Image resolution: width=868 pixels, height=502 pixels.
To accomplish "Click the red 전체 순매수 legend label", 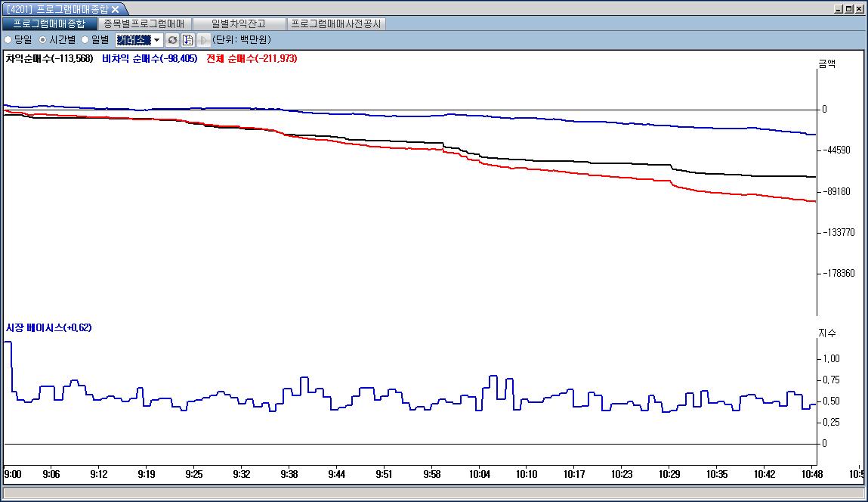I will click(252, 58).
